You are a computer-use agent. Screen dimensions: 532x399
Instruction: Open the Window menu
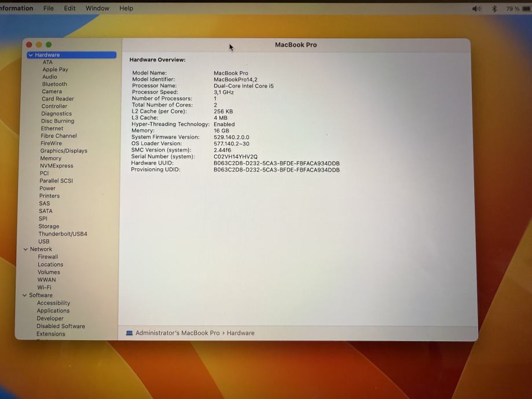click(x=97, y=8)
